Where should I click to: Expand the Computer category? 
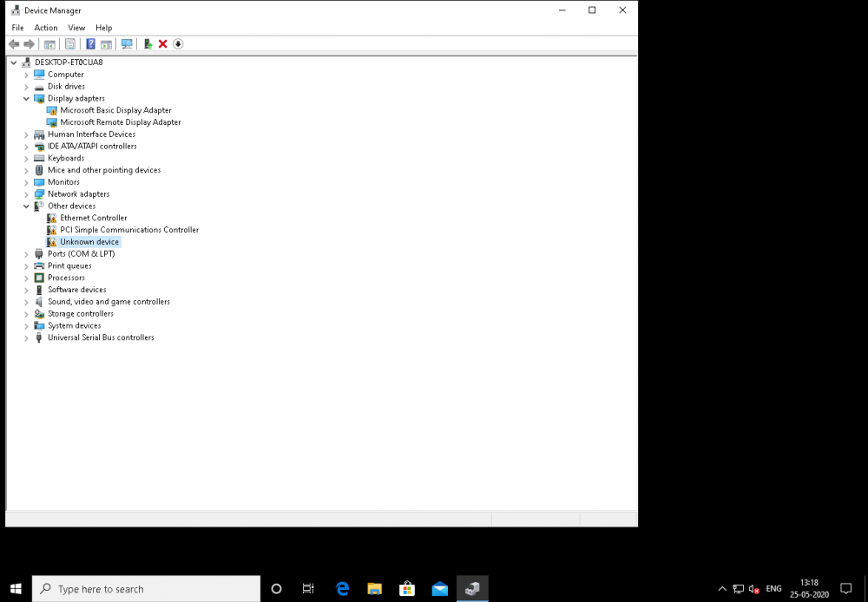point(26,75)
